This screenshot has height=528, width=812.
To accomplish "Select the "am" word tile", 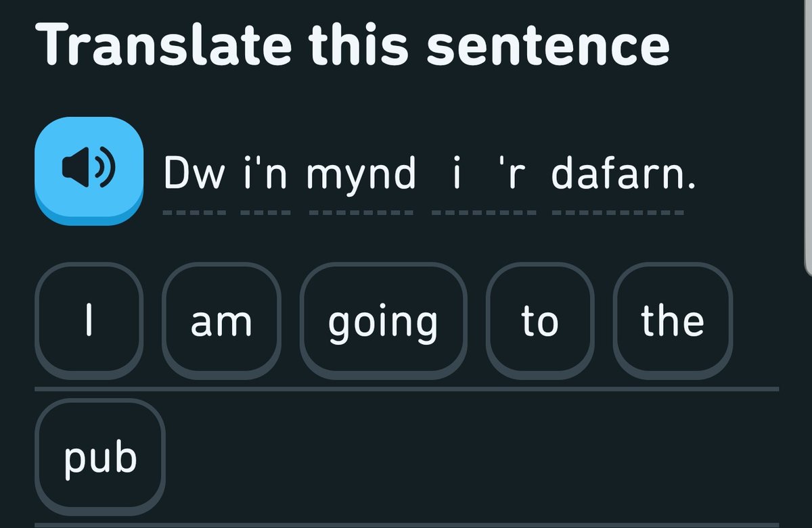I will point(221,322).
